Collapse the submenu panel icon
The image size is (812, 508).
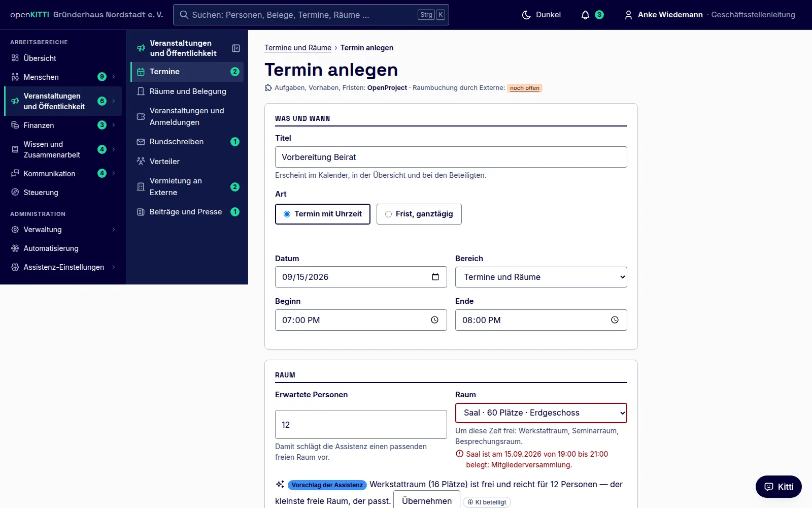236,48
